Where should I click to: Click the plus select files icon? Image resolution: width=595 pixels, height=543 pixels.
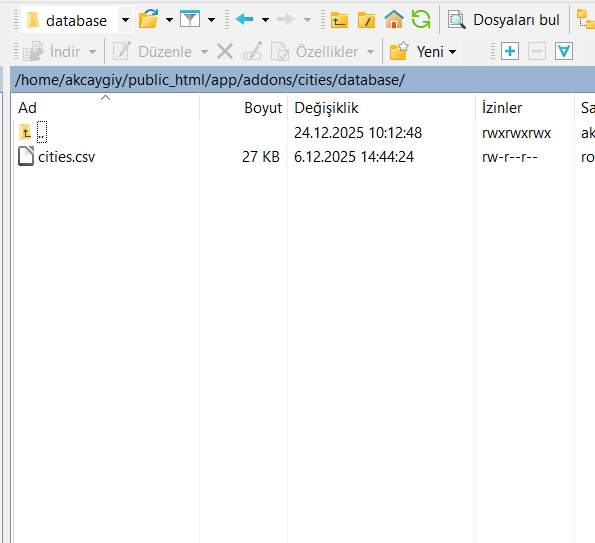click(x=510, y=51)
